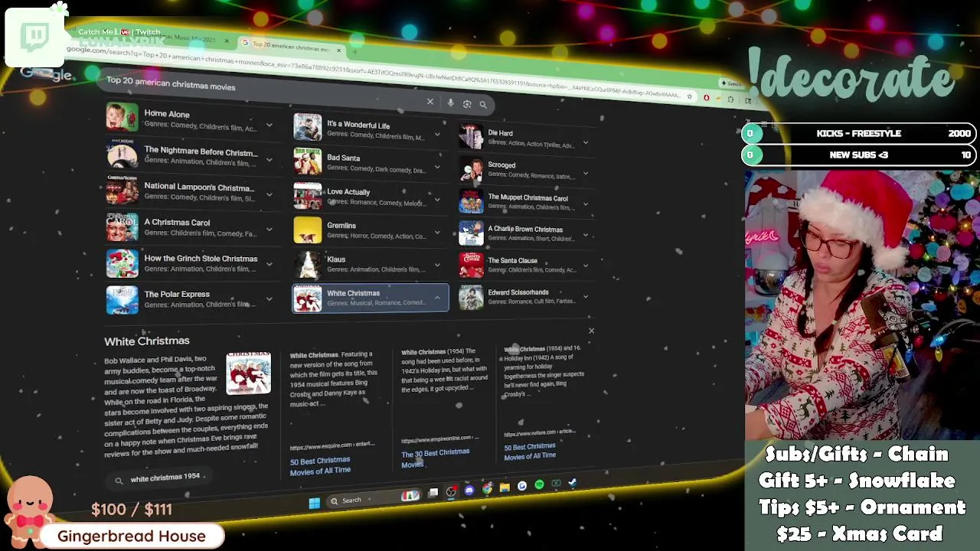Open Vulture 50 Best Christmas Movies link
980x551 pixels.
(x=530, y=451)
